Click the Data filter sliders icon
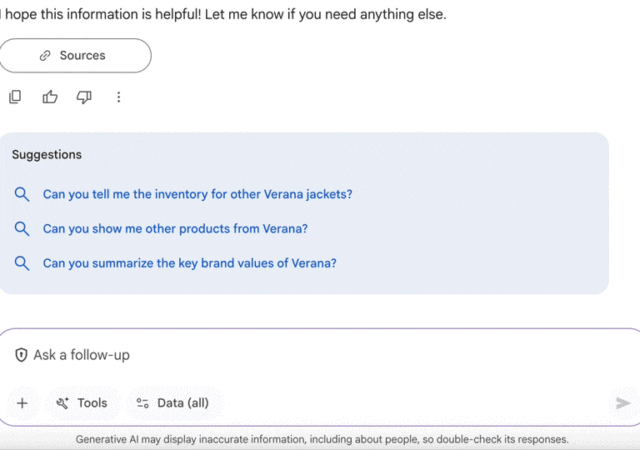Viewport: 640px width, 450px height. (143, 403)
